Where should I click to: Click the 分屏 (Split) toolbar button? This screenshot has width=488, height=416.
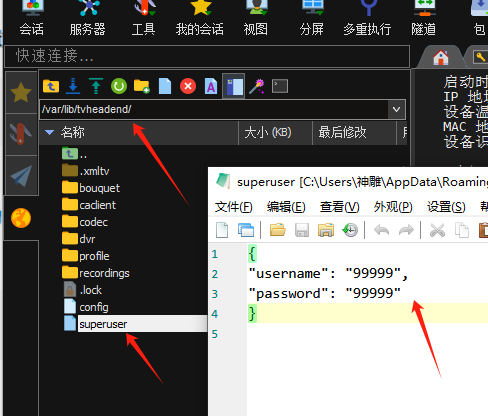(312, 18)
